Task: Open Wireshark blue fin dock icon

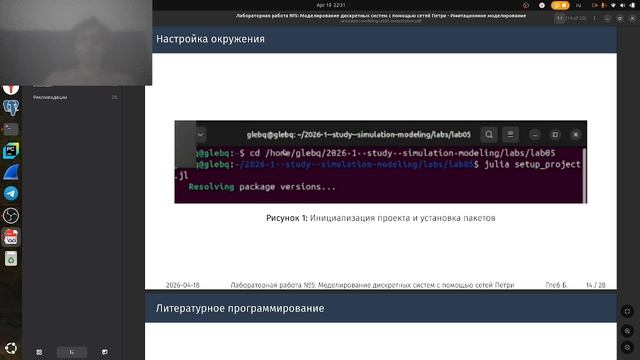Action: click(11, 172)
